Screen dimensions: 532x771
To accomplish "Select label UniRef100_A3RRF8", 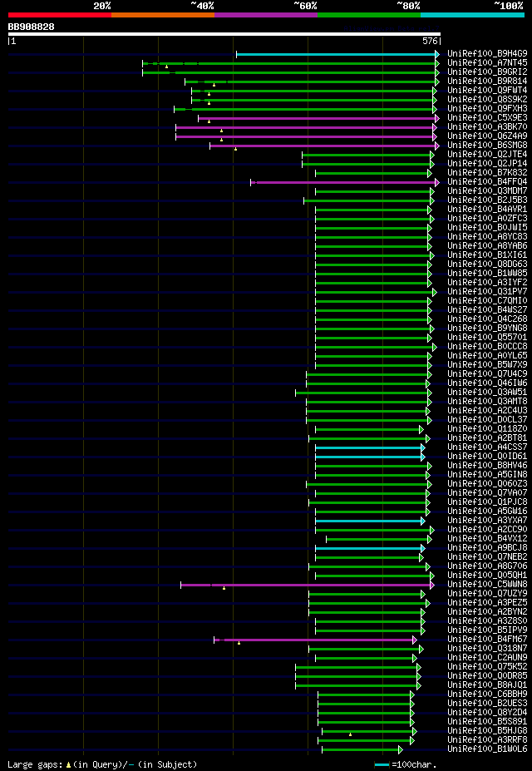I will pyautogui.click(x=488, y=740).
